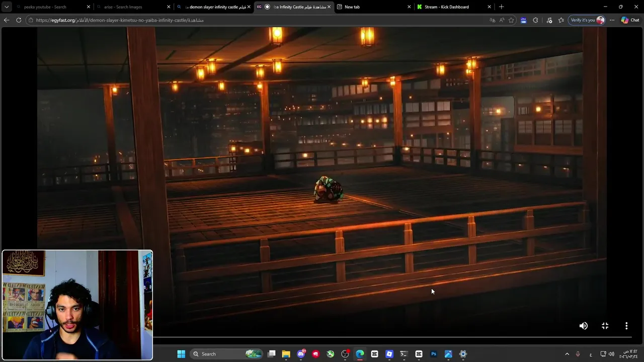
Task: Click the microphone icon in system tray
Action: pyautogui.click(x=578, y=354)
